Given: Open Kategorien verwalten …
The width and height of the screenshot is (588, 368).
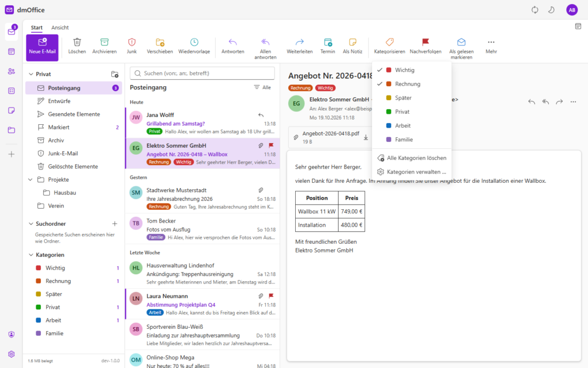Looking at the screenshot, I should coord(411,171).
